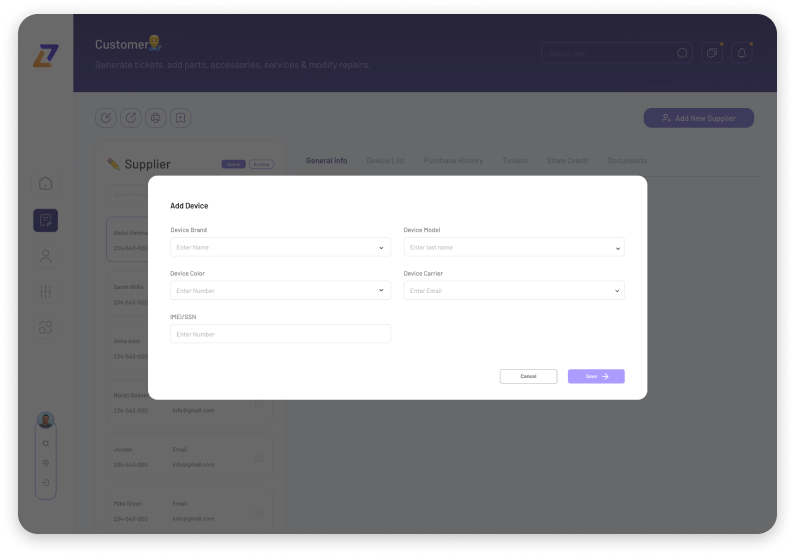Image resolution: width=795 pixels, height=556 pixels.
Task: Expand the Device Model dropdown
Action: tap(514, 247)
